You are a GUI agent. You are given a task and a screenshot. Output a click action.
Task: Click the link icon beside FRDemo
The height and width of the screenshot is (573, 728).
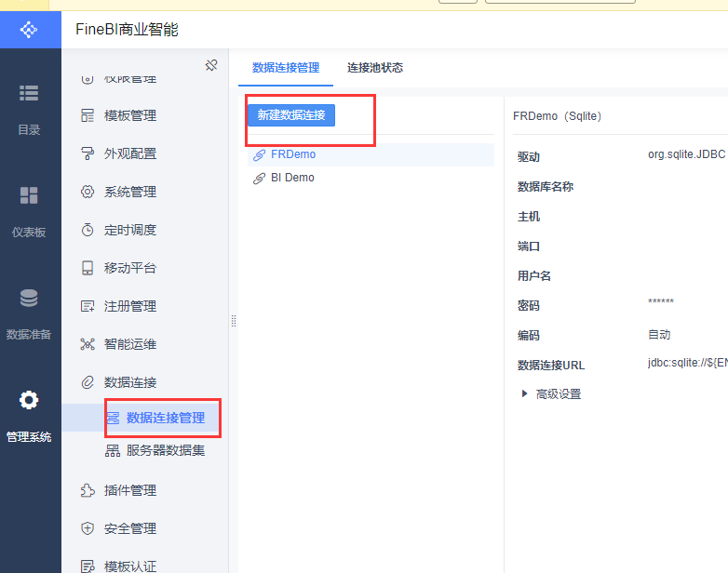[x=259, y=154]
